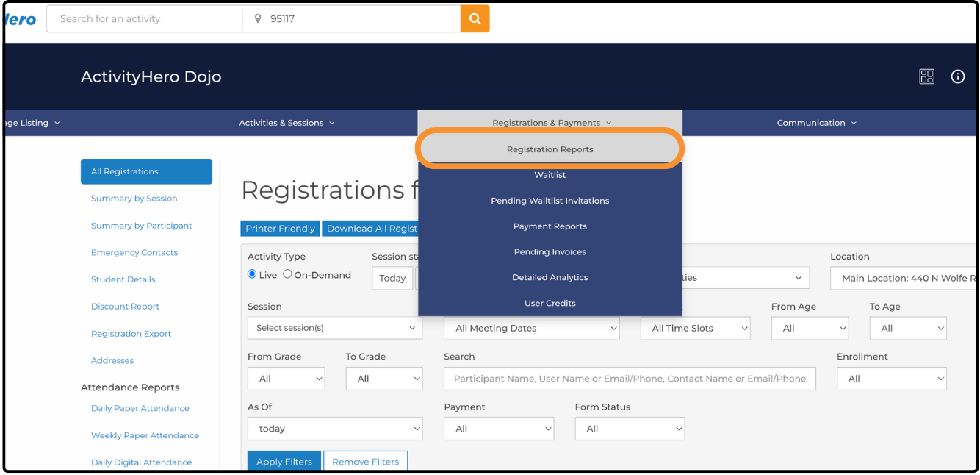
Task: Choose User Credits menu entry
Action: tap(550, 303)
